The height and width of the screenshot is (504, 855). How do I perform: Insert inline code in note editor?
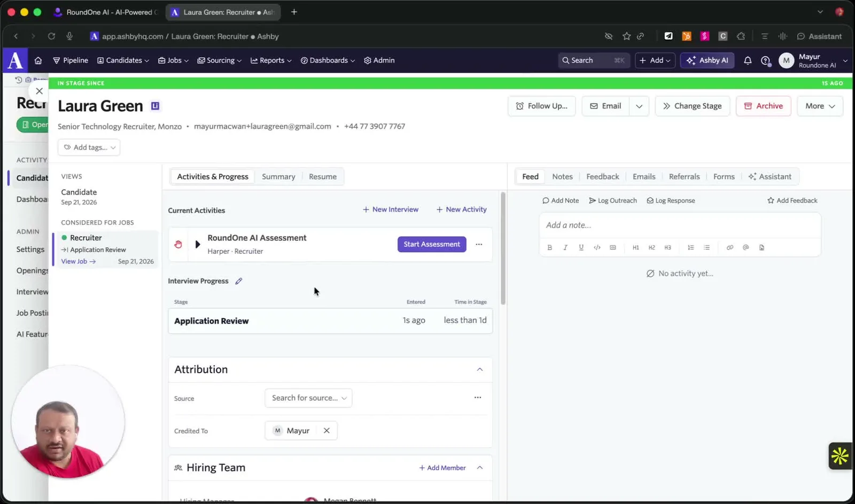tap(597, 247)
